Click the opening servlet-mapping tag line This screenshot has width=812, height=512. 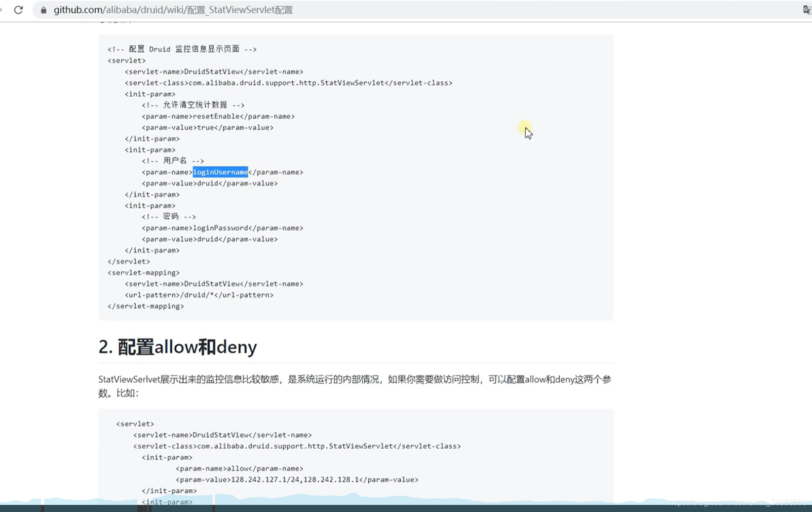(x=143, y=272)
